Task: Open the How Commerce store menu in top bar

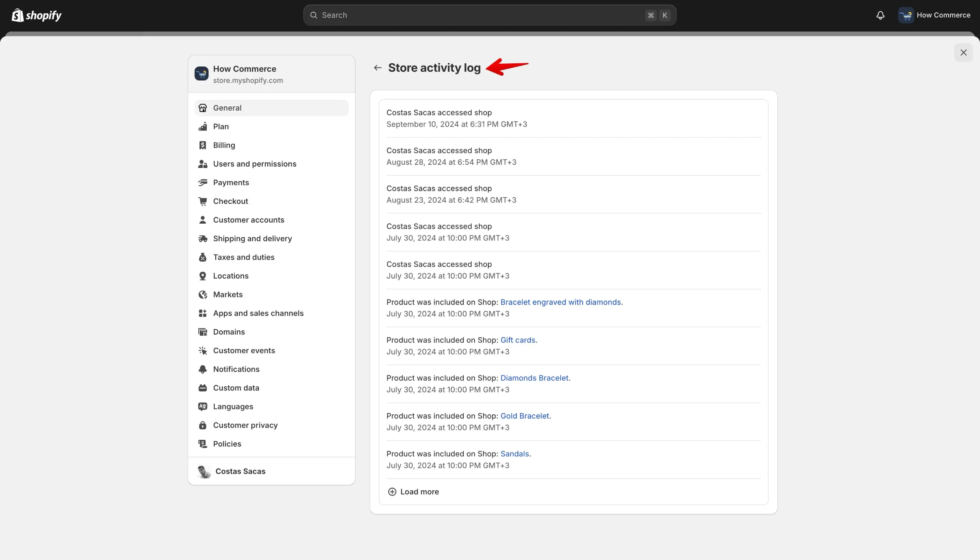Action: pos(934,15)
